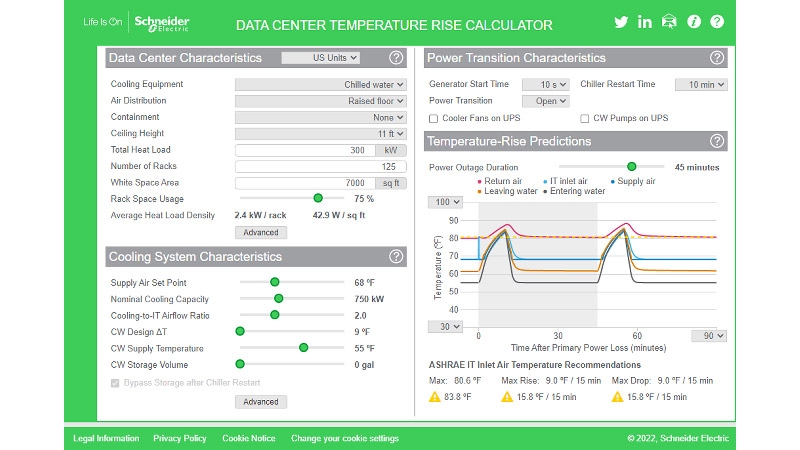Enable CW Pumps on UPS checkbox
800x450 pixels.
click(584, 118)
